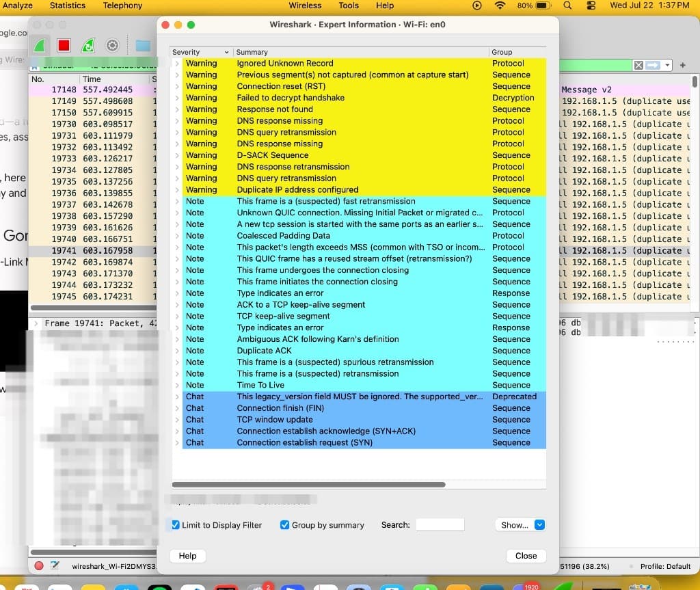The image size is (700, 590).
Task: Clear display filter with the X icon
Action: click(x=638, y=65)
